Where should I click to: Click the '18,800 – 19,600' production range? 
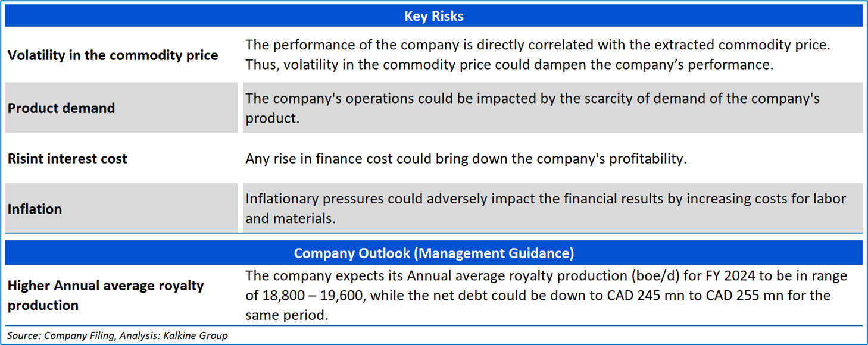pyautogui.click(x=313, y=296)
